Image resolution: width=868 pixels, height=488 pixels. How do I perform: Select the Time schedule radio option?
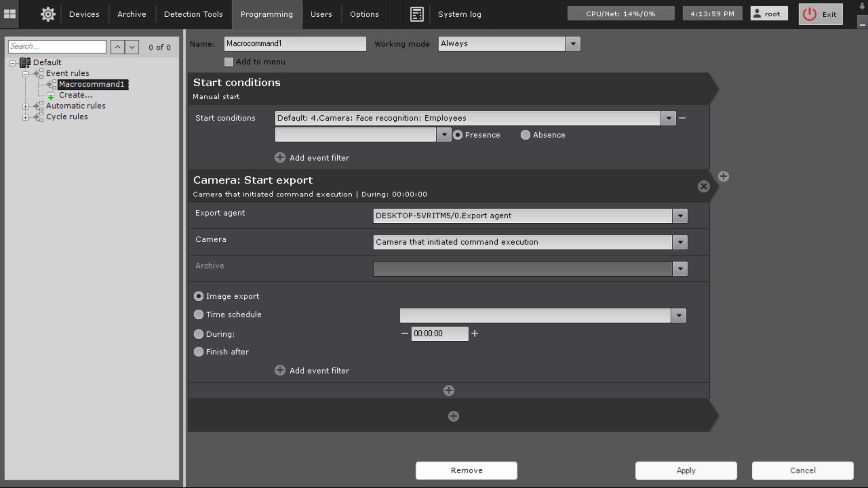click(x=198, y=314)
